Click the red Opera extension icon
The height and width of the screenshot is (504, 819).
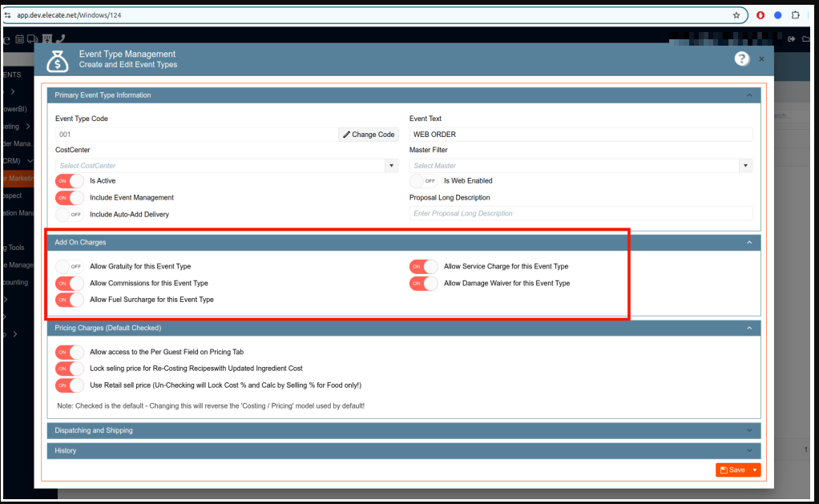[760, 15]
